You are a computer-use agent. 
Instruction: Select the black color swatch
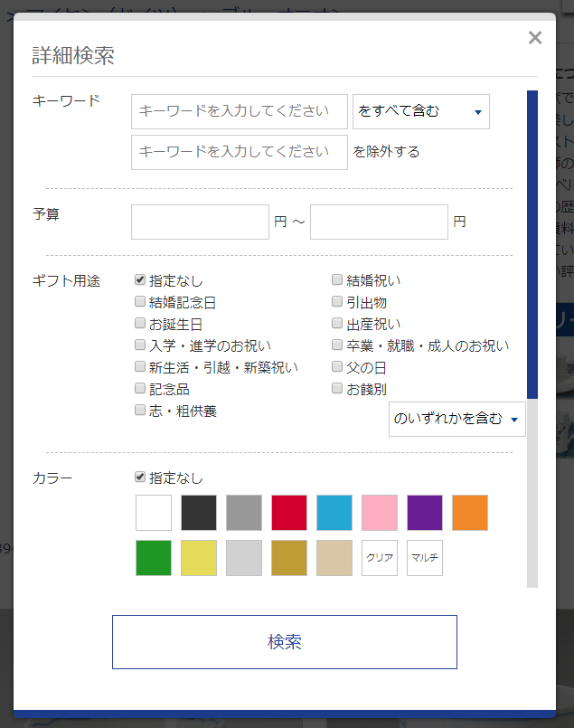click(x=199, y=513)
